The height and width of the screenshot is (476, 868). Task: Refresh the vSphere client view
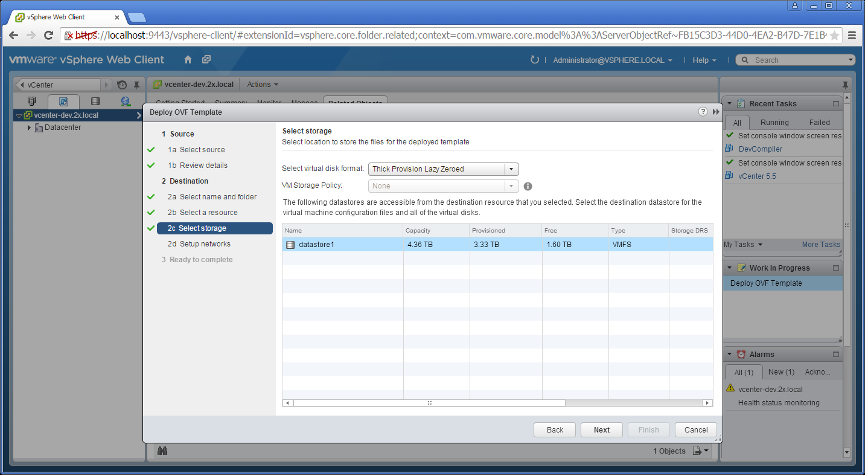(534, 60)
